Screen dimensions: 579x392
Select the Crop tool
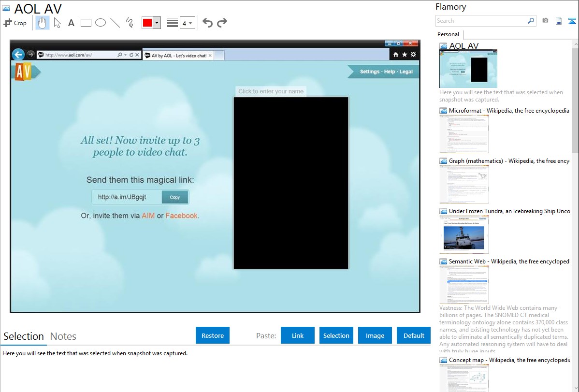(15, 23)
